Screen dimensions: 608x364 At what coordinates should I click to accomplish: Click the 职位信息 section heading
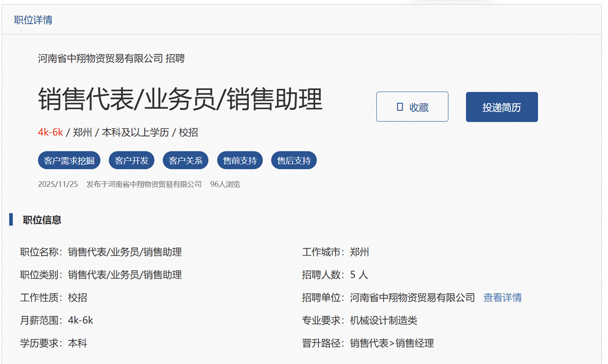click(x=42, y=220)
